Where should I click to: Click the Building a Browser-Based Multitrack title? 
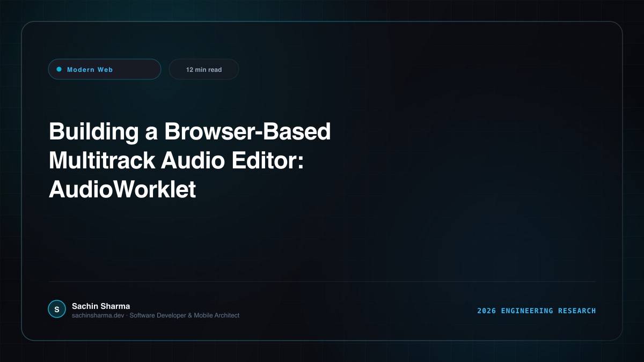(189, 160)
